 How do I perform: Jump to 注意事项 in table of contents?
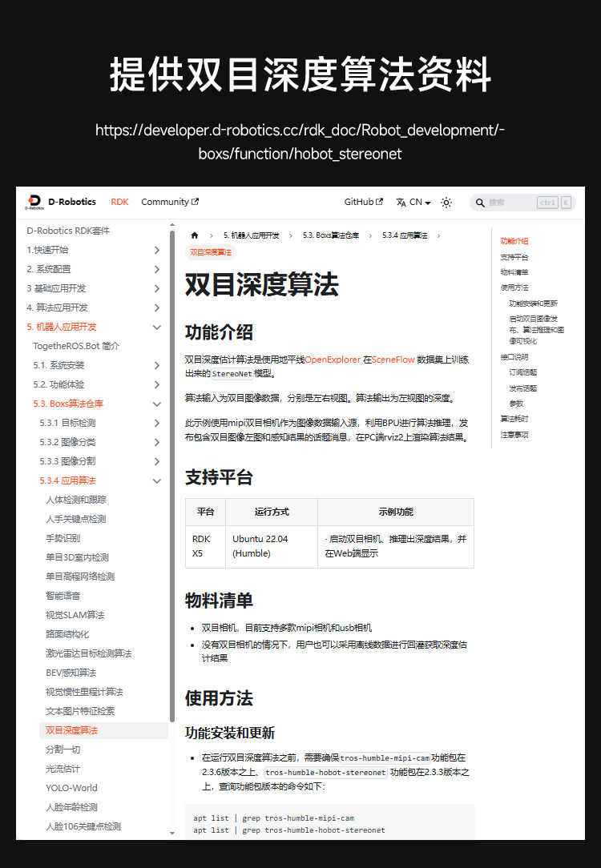coord(514,435)
